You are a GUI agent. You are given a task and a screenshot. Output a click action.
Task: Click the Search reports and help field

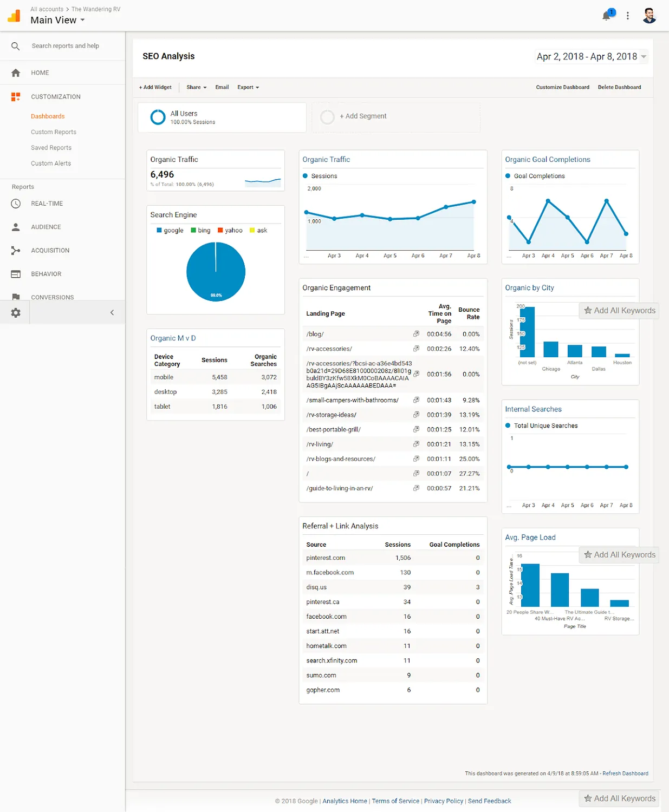[x=66, y=46]
